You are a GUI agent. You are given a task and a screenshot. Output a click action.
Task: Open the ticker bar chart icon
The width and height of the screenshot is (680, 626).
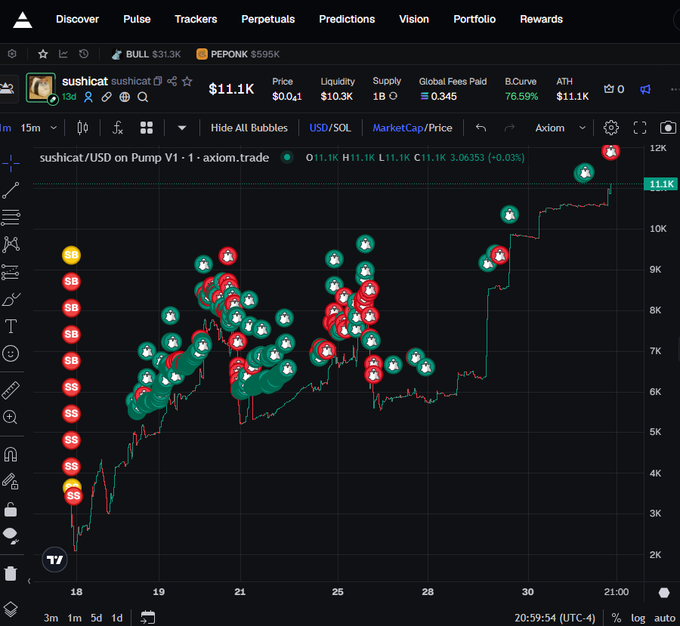(x=63, y=54)
